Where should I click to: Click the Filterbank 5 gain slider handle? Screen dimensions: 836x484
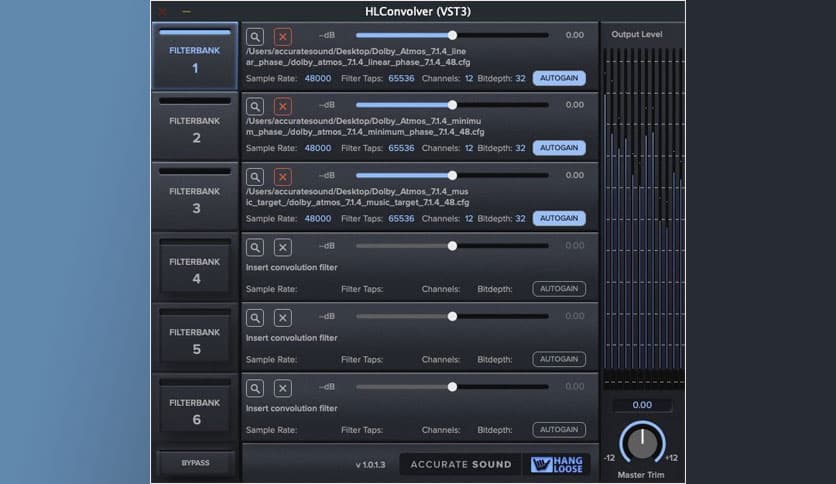452,316
